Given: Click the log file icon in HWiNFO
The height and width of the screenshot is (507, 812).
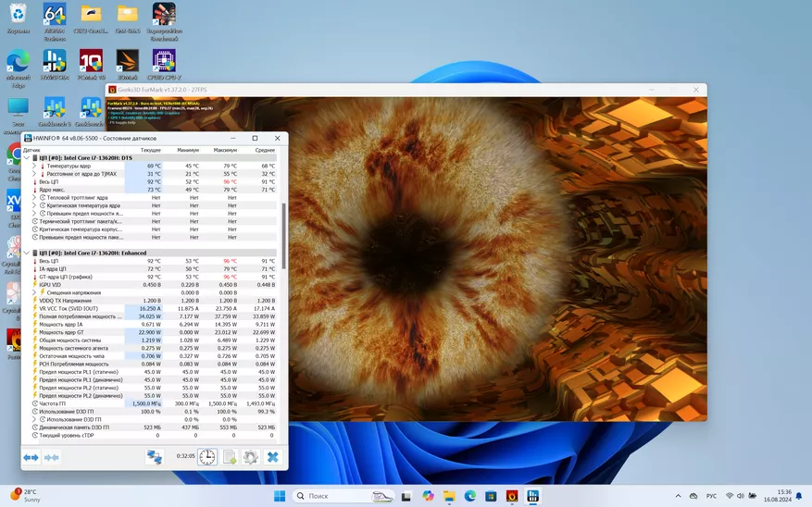Looking at the screenshot, I should click(x=229, y=457).
